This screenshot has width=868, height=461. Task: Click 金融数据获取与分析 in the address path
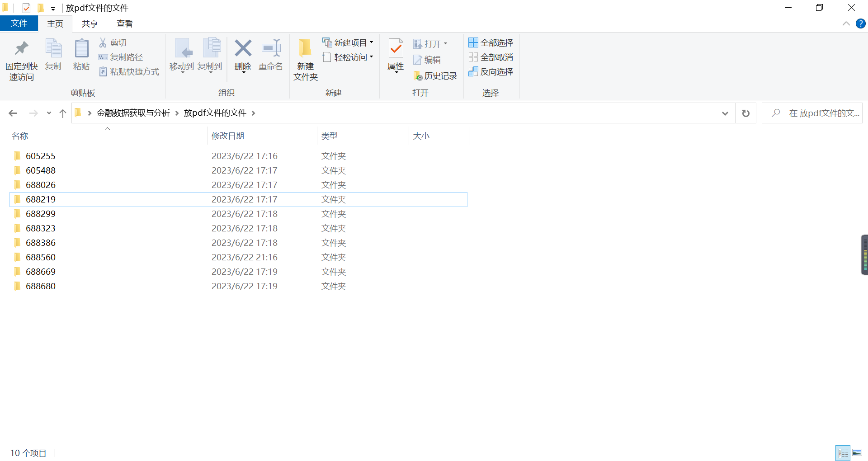[133, 113]
